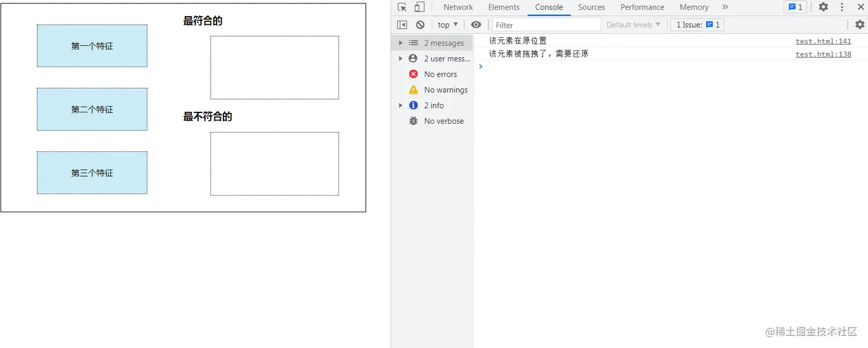Click the yellow warning triangle icon
Image resolution: width=868 pixels, height=348 pixels.
coord(413,89)
